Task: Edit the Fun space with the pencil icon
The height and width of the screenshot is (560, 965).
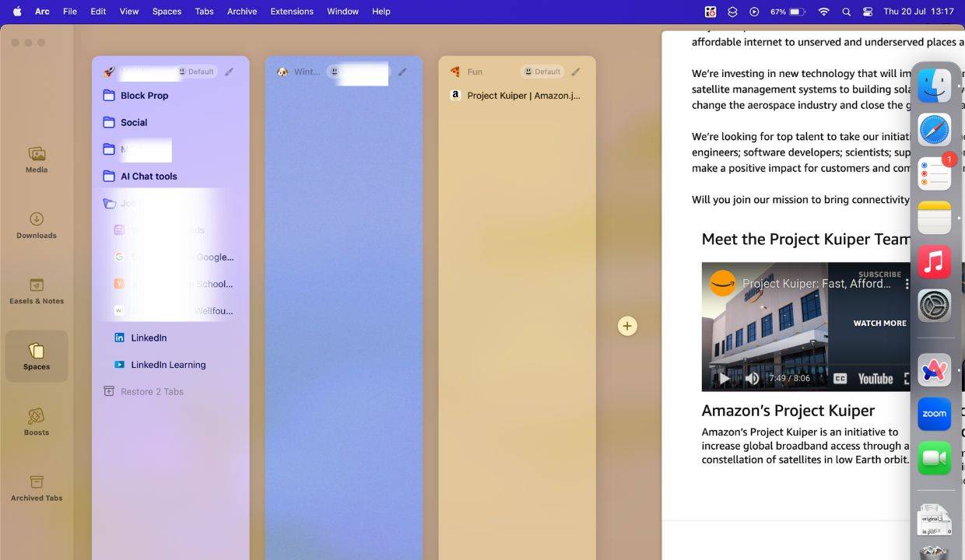Action: tap(574, 71)
